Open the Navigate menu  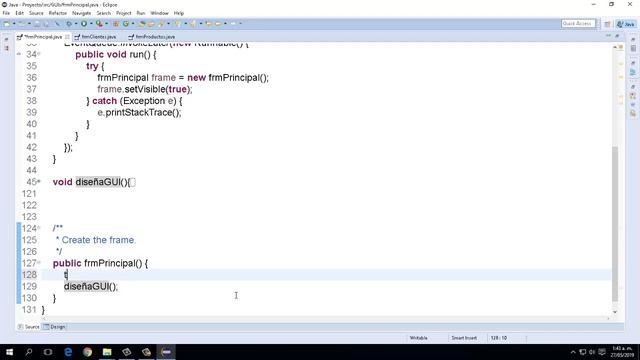click(82, 13)
